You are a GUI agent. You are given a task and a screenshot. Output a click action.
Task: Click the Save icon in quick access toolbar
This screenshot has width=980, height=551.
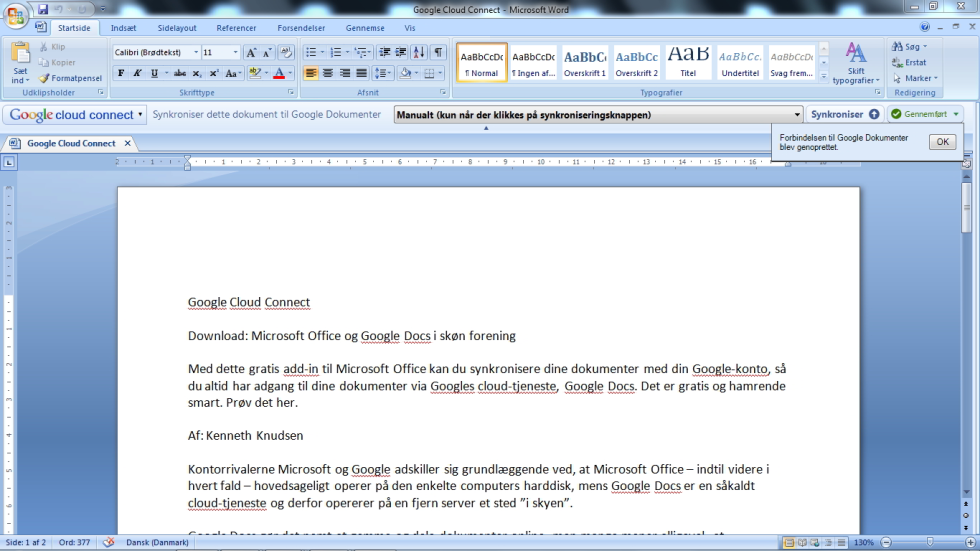[43, 9]
